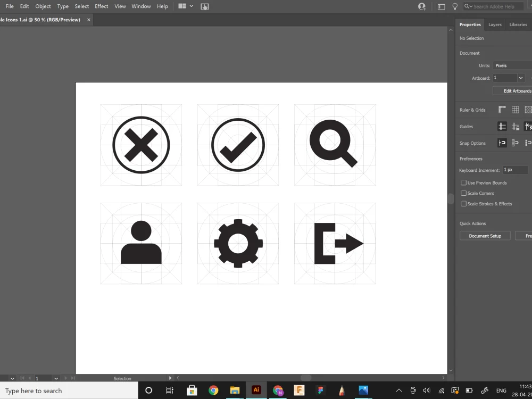Expand the Artboard number dropdown in Properties
Viewport: 532px width, 399px height.
click(x=521, y=78)
